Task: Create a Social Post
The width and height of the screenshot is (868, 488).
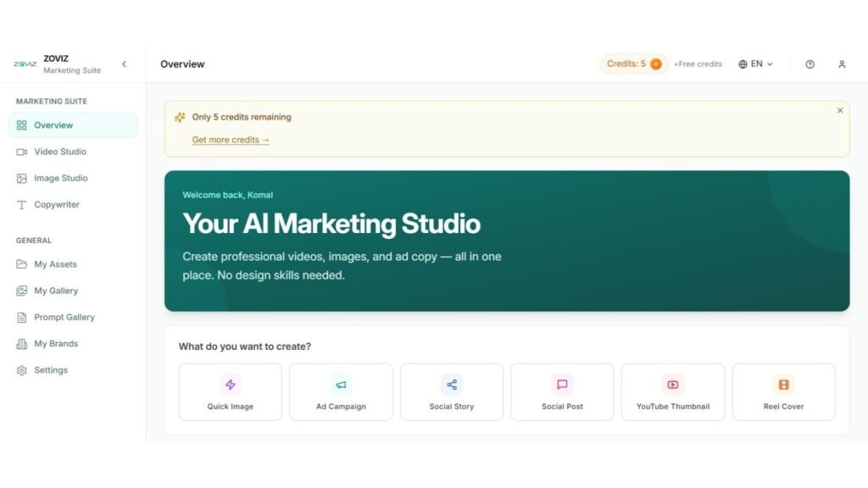Action: (x=562, y=391)
